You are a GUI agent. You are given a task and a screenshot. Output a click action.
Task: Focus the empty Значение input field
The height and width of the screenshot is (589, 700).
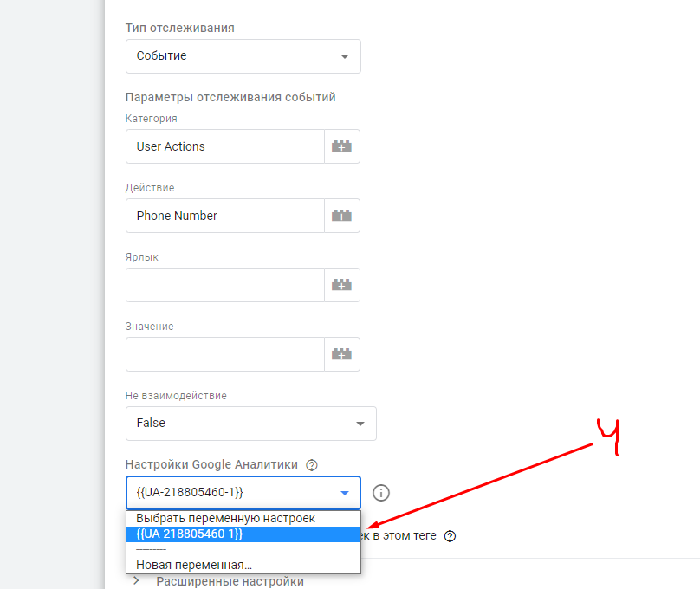(224, 354)
